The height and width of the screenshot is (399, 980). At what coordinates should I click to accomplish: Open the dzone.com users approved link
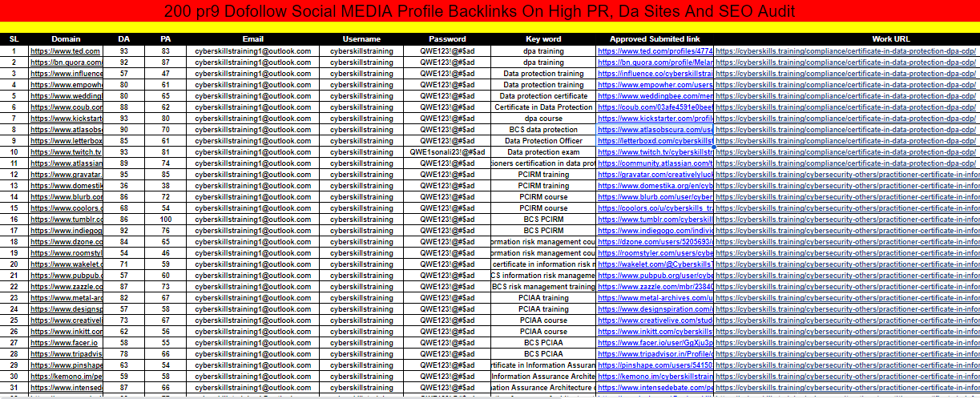655,241
